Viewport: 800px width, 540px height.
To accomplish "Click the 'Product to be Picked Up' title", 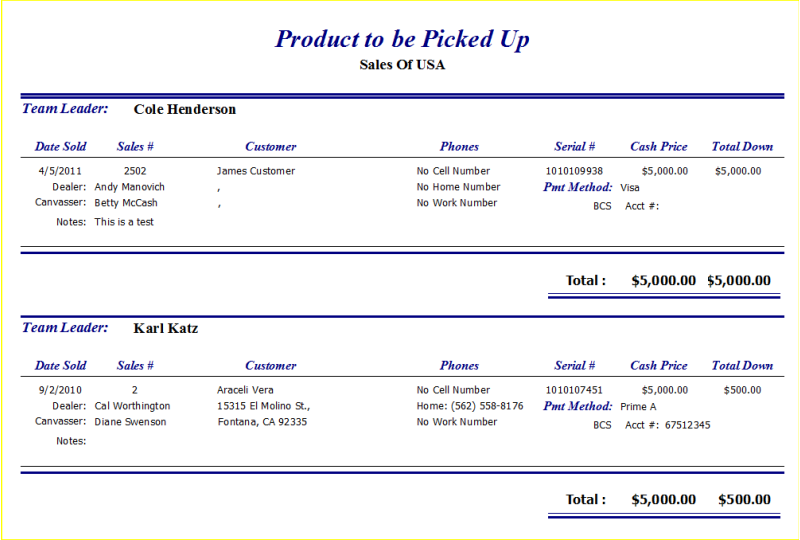I will [x=402, y=39].
